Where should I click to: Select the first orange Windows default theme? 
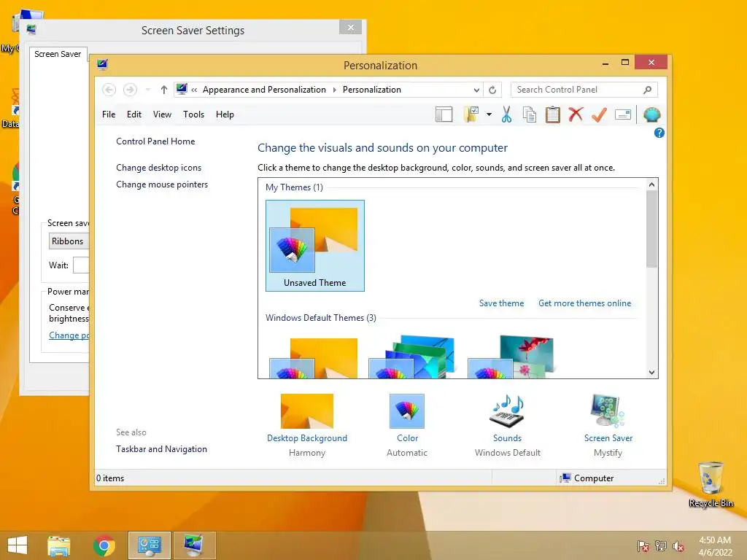(x=314, y=357)
